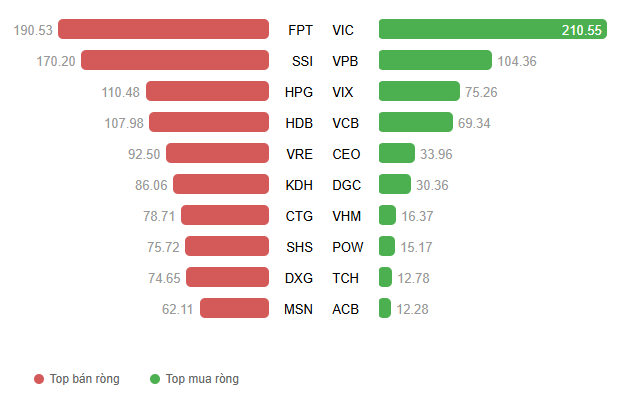The image size is (628, 401).
Task: Toggle the red Top bán ròng legend
Action: 77,379
